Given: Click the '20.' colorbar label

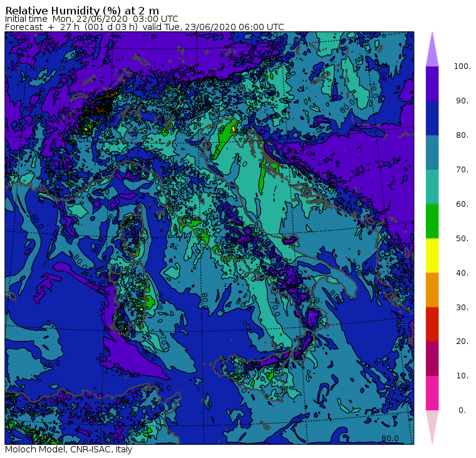Looking at the screenshot, I should tap(462, 341).
